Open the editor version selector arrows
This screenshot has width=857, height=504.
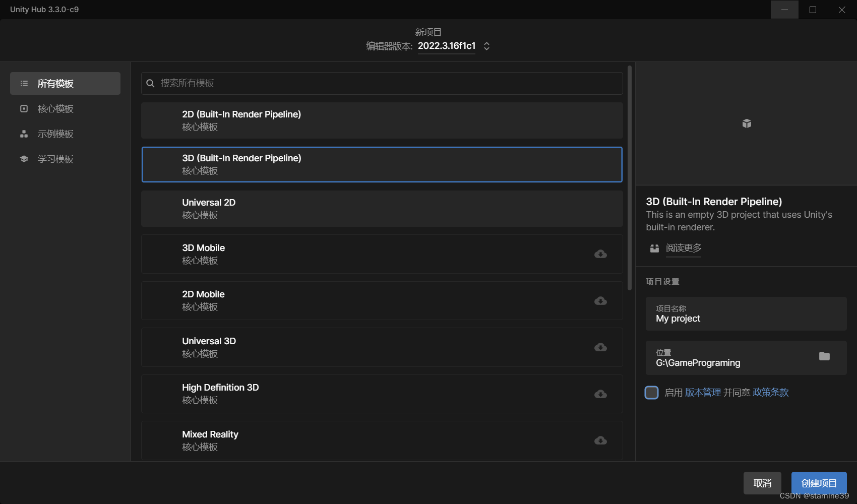click(x=486, y=46)
